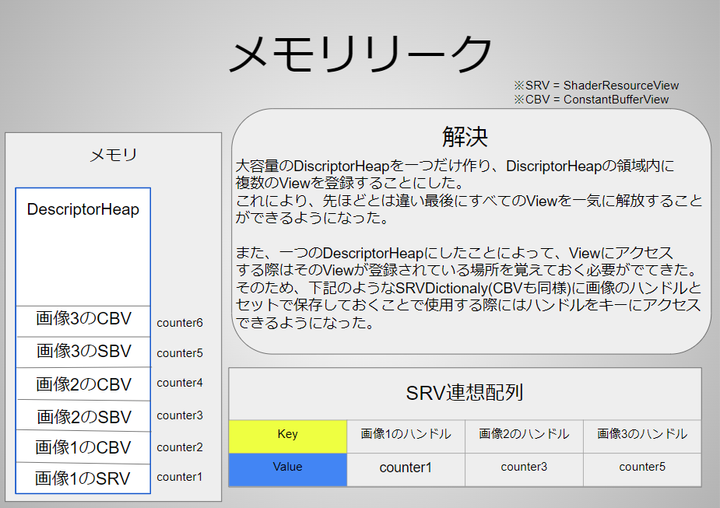Click the counter5 label beside memory block
This screenshot has width=720, height=508.
[180, 353]
